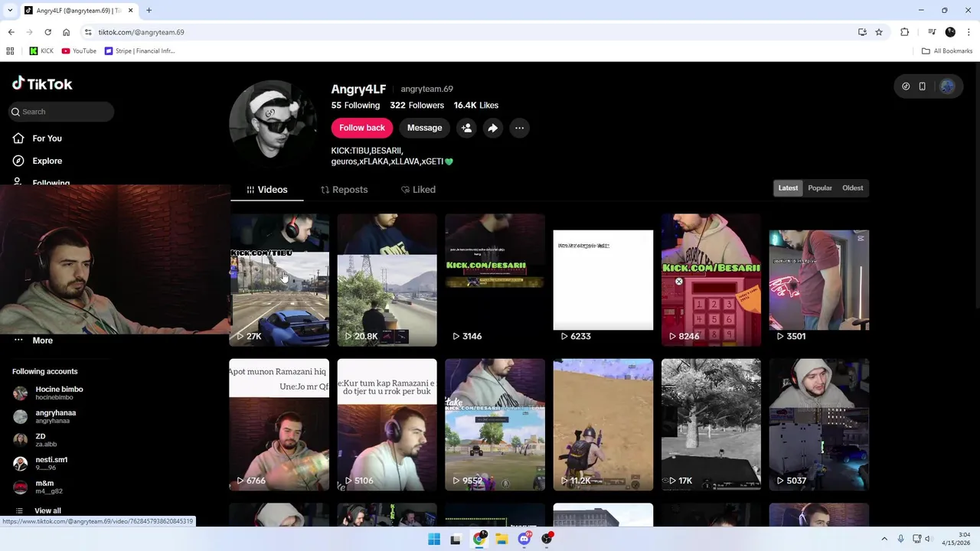Open the video with 8246 views
This screenshot has height=551, width=980.
point(711,280)
